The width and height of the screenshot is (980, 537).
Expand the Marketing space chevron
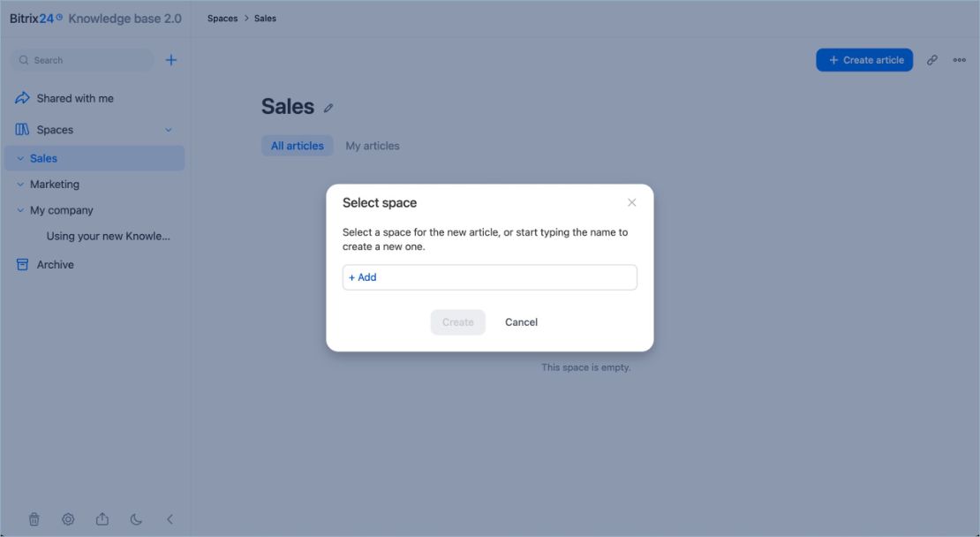[20, 185]
